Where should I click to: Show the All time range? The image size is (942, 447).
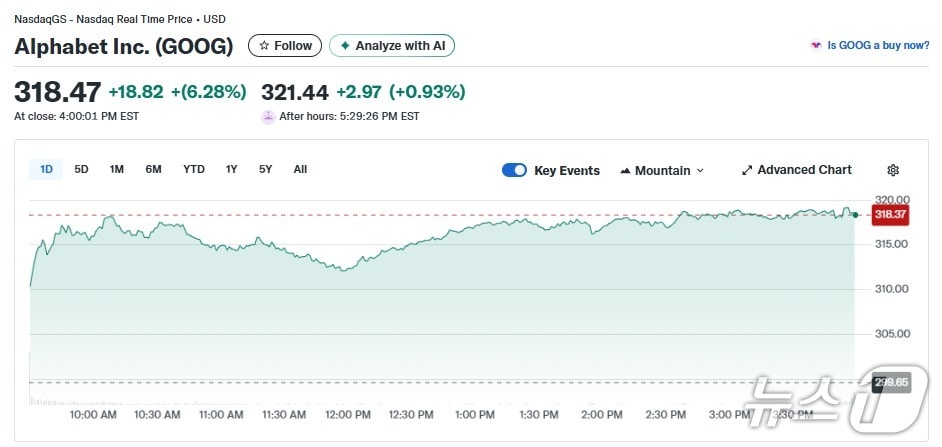[x=300, y=170]
